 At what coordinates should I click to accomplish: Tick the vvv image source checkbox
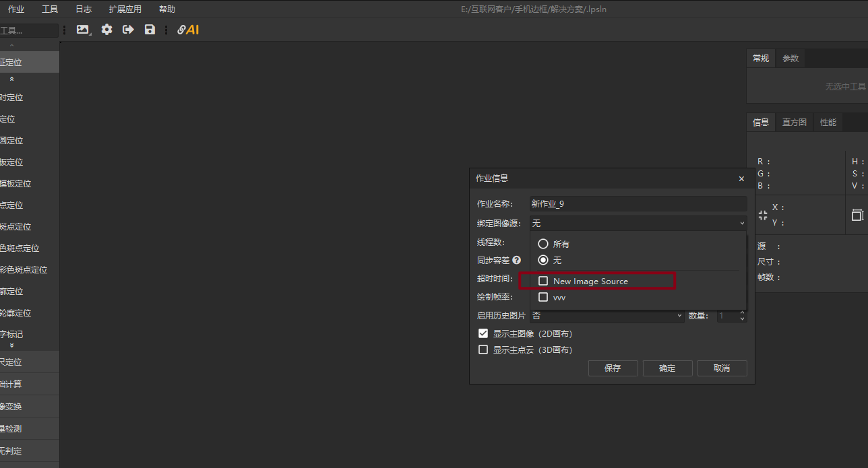(x=543, y=297)
